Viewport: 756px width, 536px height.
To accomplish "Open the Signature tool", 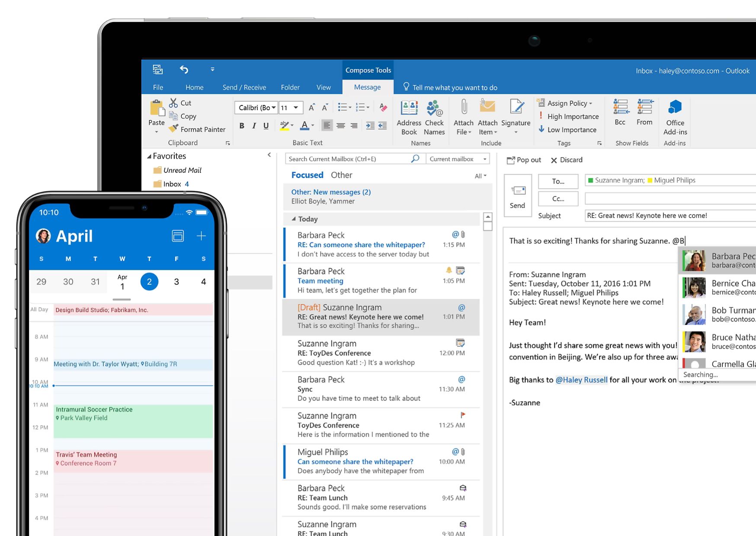I will [x=516, y=117].
